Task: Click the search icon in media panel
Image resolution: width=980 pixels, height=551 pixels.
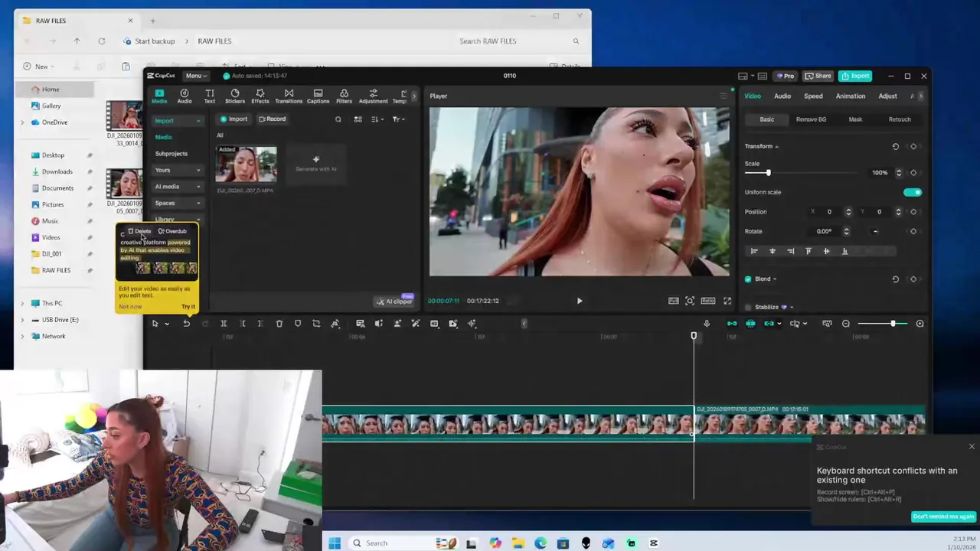Action: point(338,119)
